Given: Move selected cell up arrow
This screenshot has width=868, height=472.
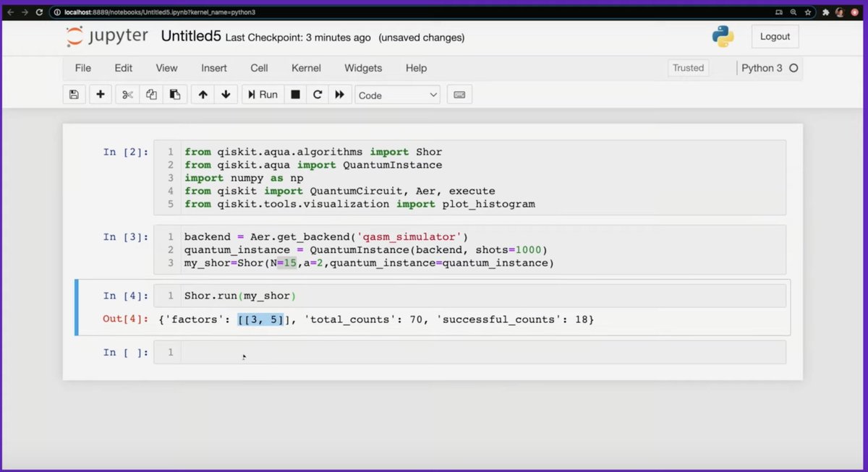Looking at the screenshot, I should pyautogui.click(x=203, y=95).
